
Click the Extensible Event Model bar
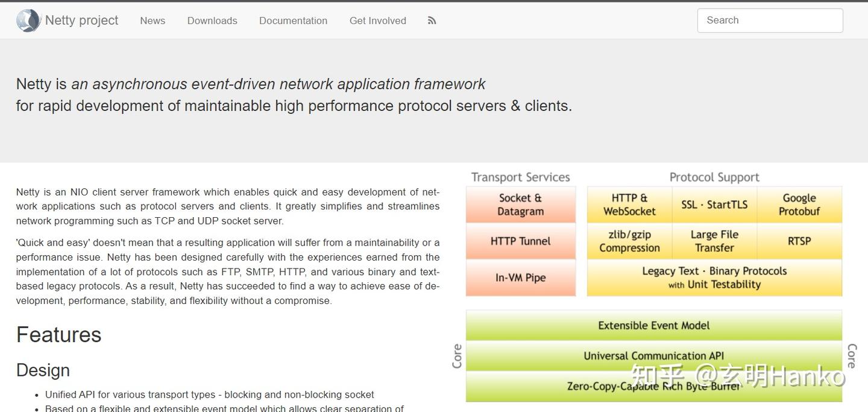coord(654,325)
